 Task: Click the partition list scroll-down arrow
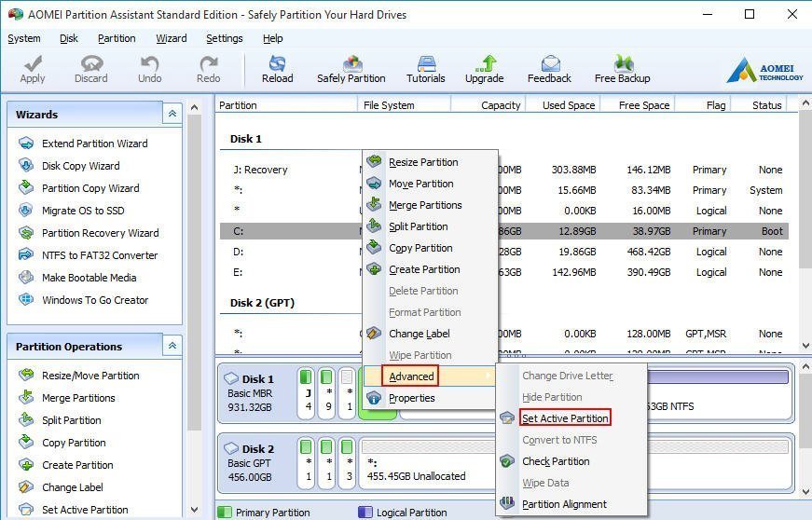coord(805,345)
